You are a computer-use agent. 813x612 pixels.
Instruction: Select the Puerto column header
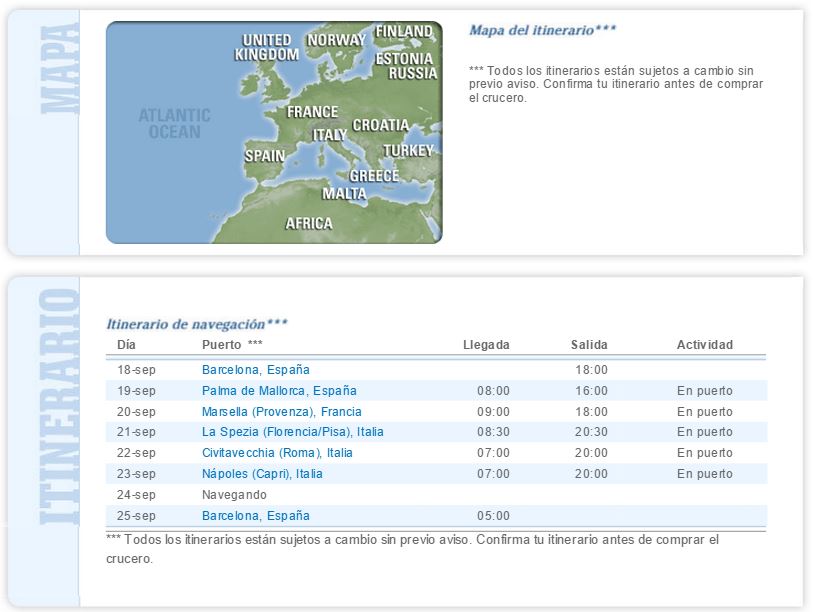tap(232, 345)
